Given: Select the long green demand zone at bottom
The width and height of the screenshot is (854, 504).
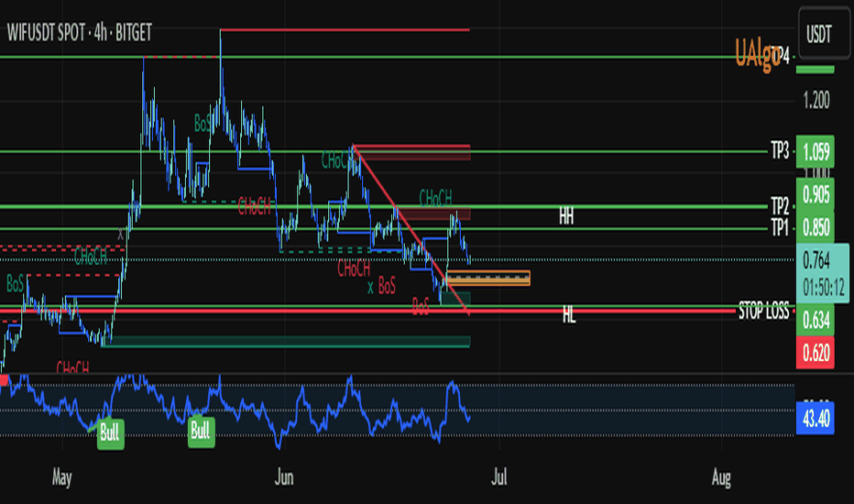Looking at the screenshot, I should (286, 342).
